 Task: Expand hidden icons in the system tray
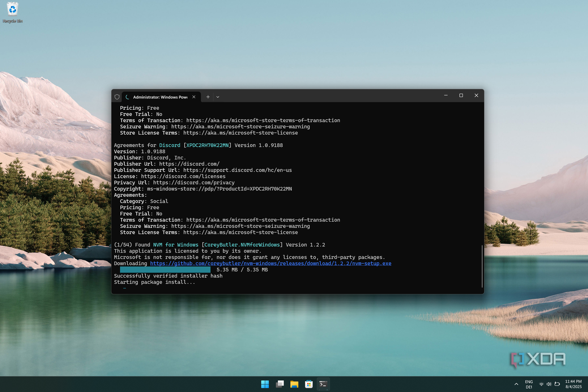516,384
